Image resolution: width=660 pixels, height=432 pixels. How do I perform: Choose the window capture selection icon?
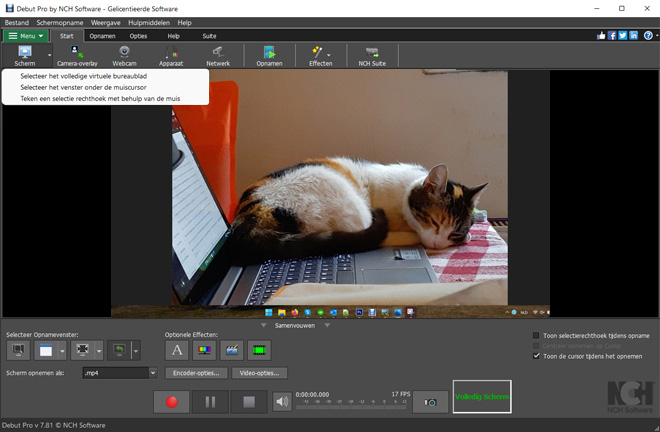45,350
